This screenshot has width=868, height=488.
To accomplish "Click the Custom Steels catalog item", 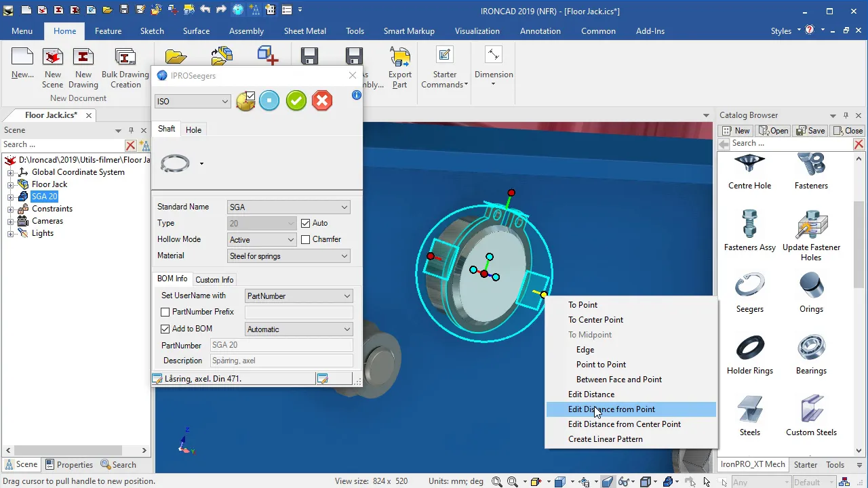I will 811,416.
